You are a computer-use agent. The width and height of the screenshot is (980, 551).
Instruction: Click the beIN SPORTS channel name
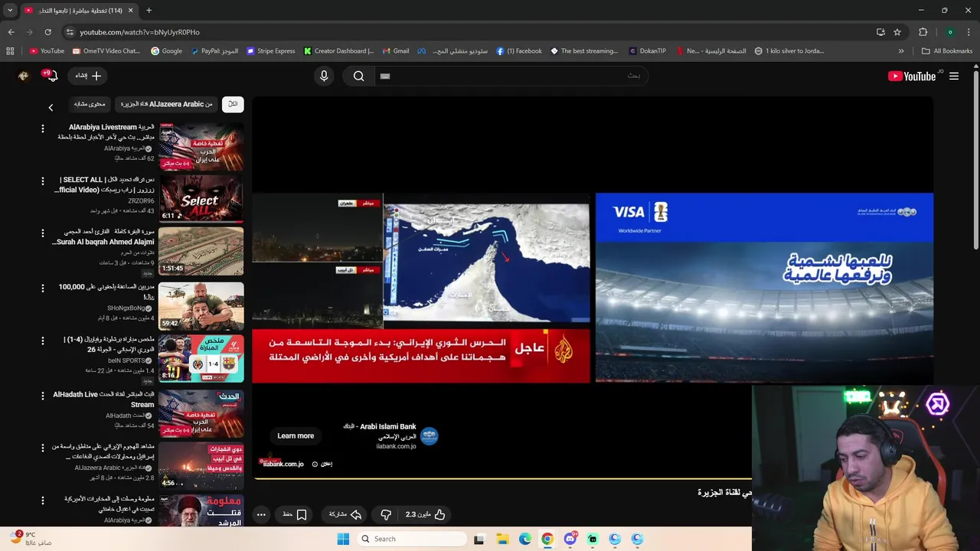coord(126,360)
